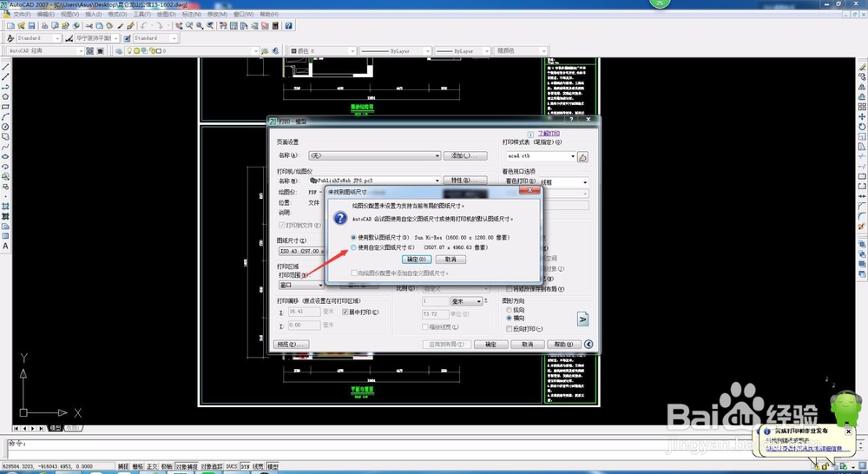The image size is (868, 474).
Task: Click the DesignCenter toolbar icon
Action: pyautogui.click(x=233, y=25)
